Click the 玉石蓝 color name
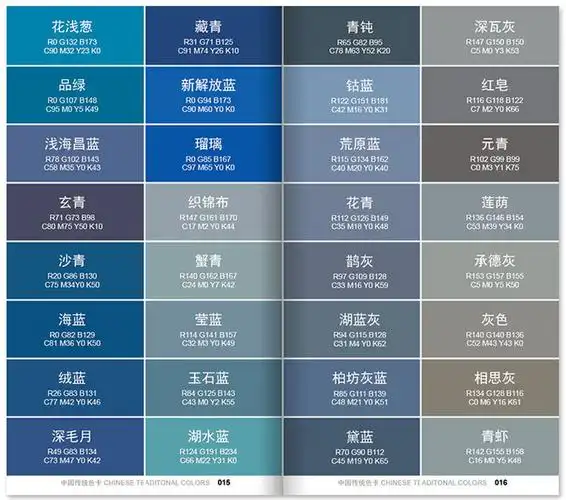 point(208,378)
